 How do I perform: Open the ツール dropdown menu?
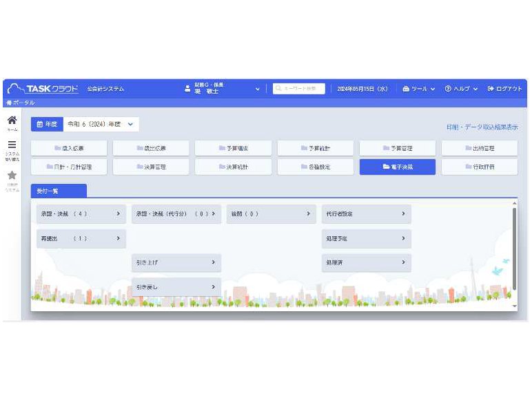pyautogui.click(x=419, y=89)
